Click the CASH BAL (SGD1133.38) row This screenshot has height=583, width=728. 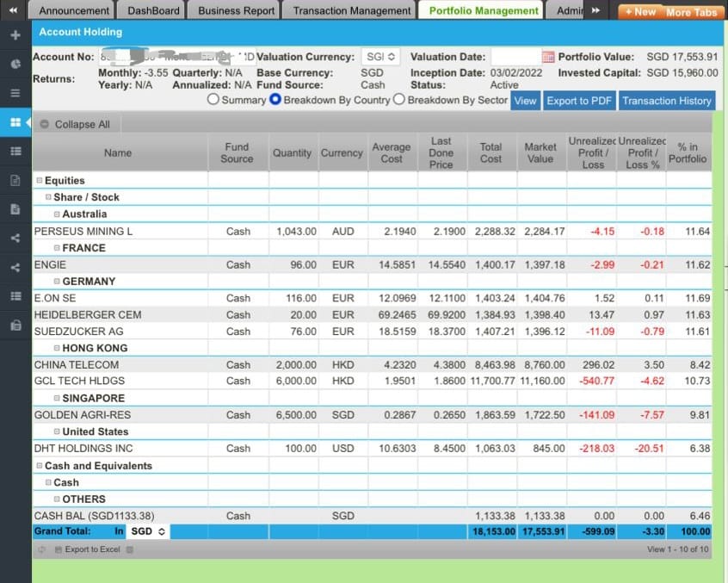click(x=373, y=516)
